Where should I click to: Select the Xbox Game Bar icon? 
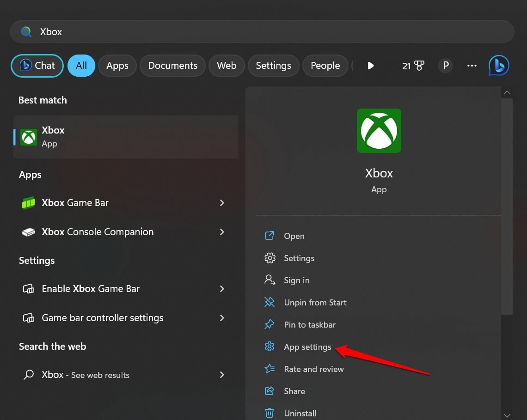[x=28, y=202]
